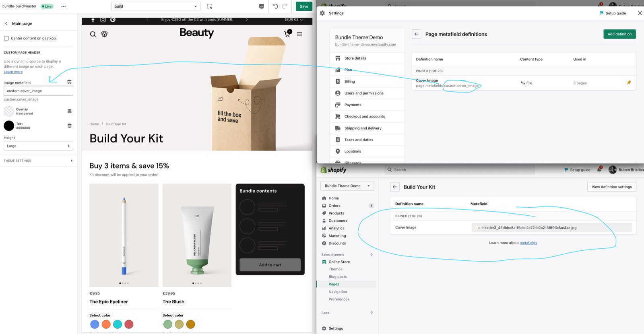Expand the Apps section in admin
The width and height of the screenshot is (644, 334).
pos(372,313)
